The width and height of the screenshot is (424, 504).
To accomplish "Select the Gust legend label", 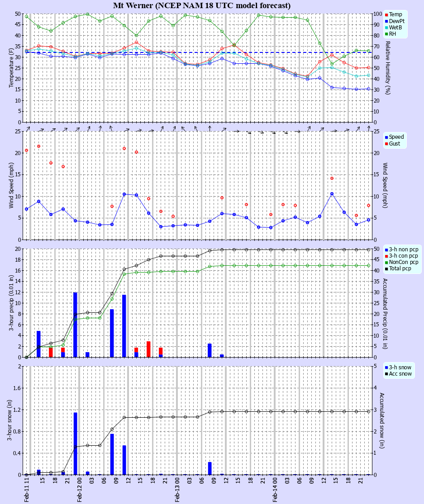I will click(396, 144).
